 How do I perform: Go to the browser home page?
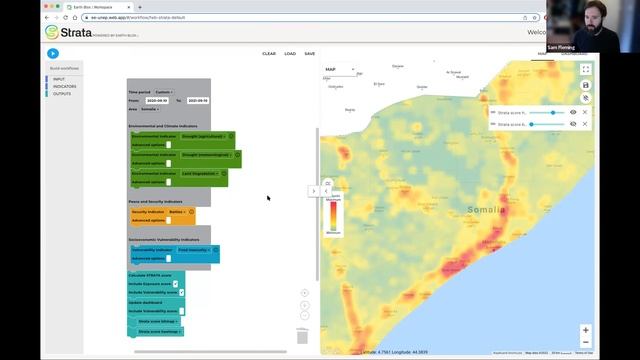click(x=75, y=18)
